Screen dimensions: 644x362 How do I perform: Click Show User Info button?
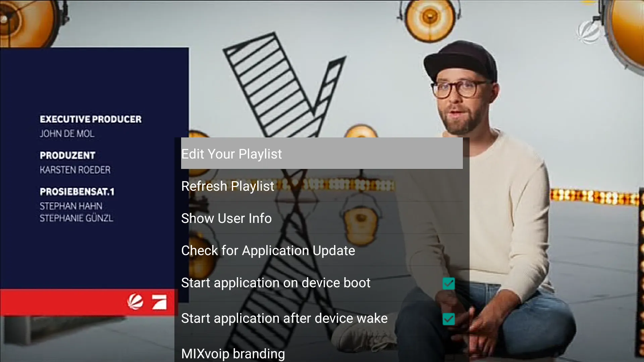coord(226,218)
